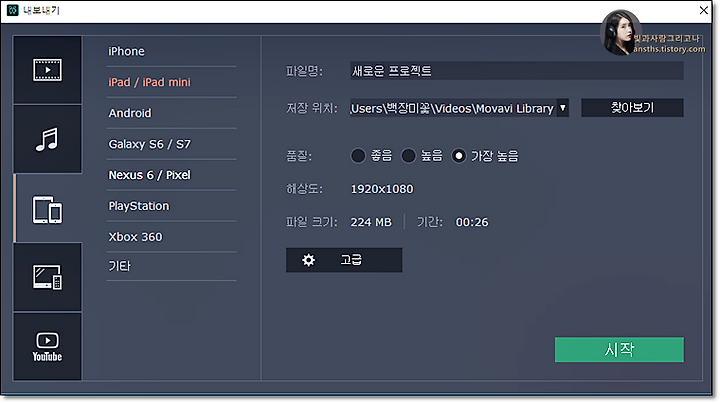Expand the save location dropdown arrow

pyautogui.click(x=562, y=108)
